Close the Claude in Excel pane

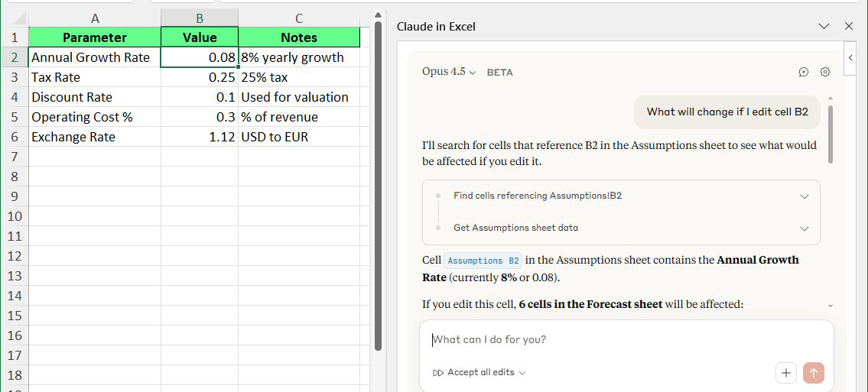(x=848, y=26)
